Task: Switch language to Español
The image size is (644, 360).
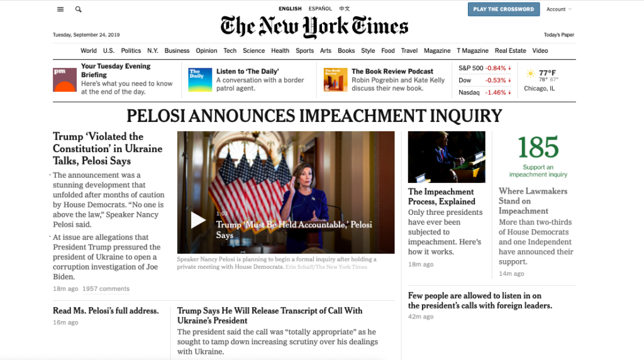Action: coord(320,9)
